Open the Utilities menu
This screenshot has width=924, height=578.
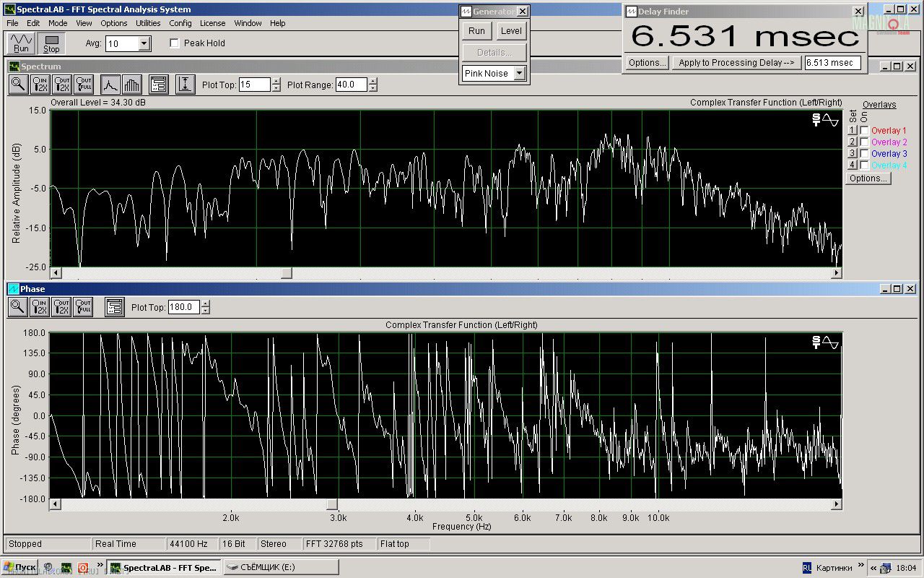tap(148, 23)
